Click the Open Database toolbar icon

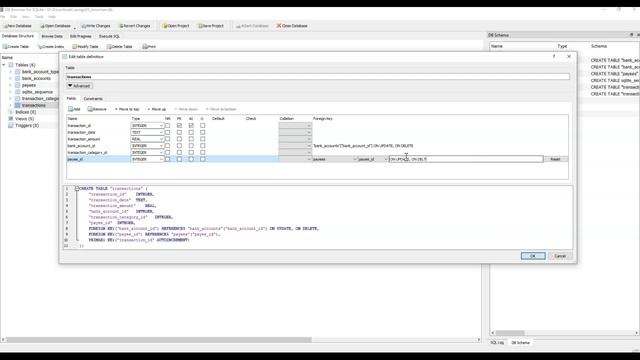42,26
